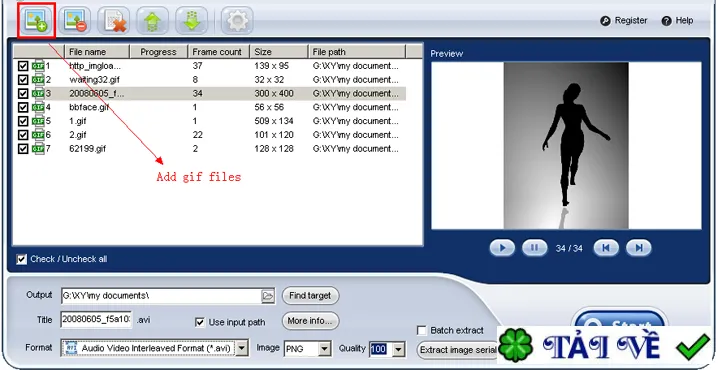Click the Add gif files toolbar icon

point(36,21)
